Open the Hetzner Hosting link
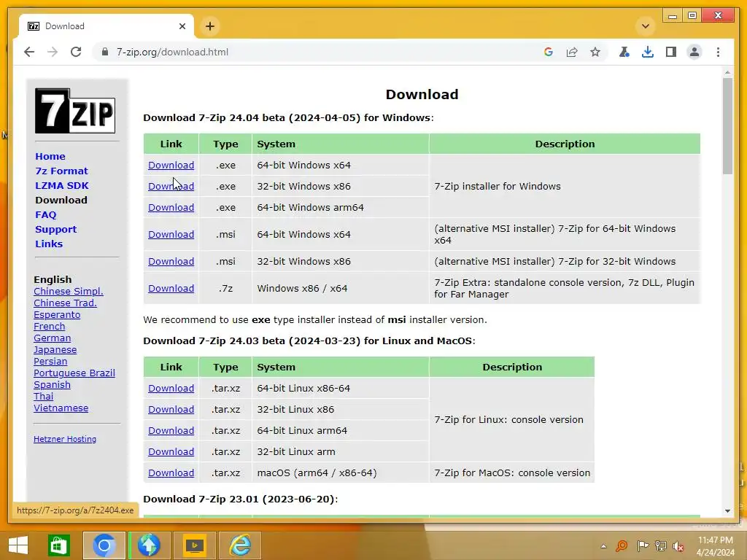The image size is (747, 560). [65, 439]
